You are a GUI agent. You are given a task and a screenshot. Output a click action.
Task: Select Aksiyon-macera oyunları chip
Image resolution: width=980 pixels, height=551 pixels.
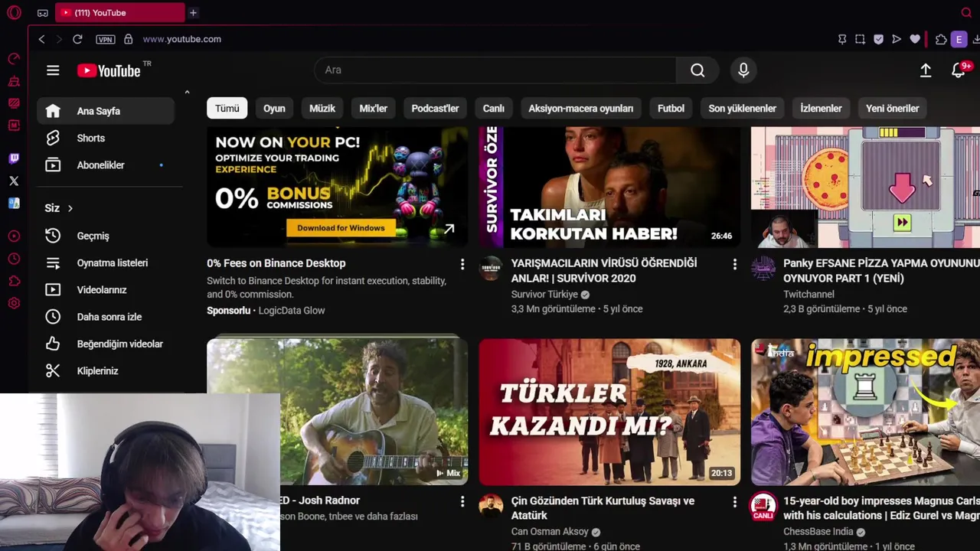tap(581, 109)
